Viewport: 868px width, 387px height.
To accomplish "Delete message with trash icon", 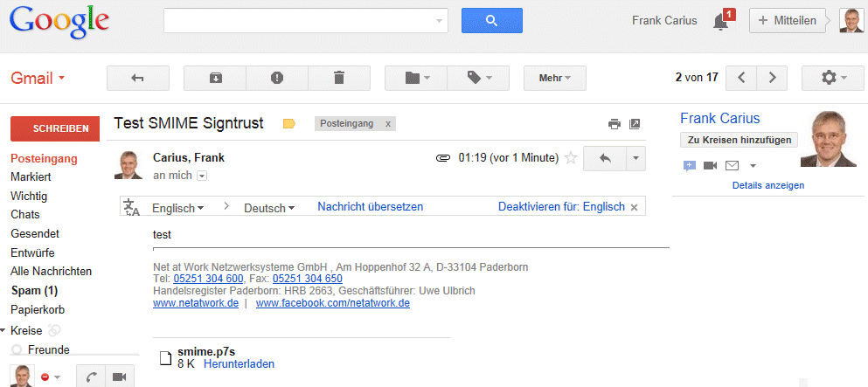I will [x=339, y=78].
